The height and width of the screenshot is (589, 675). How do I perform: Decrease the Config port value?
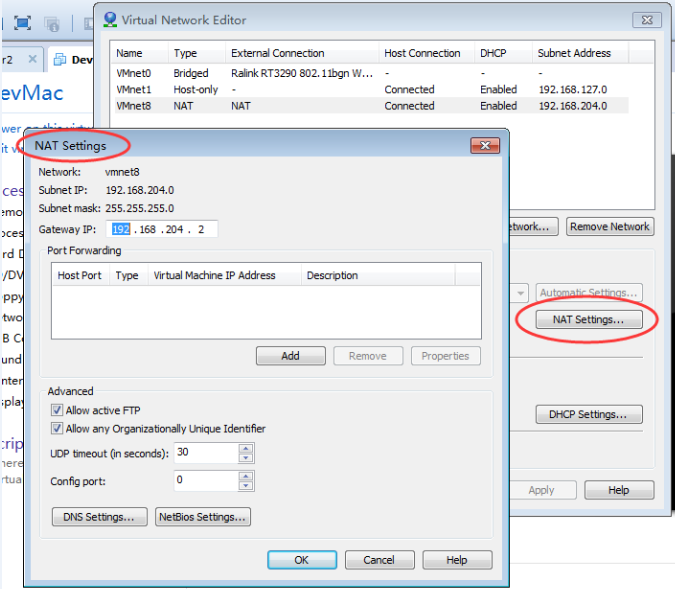246,486
